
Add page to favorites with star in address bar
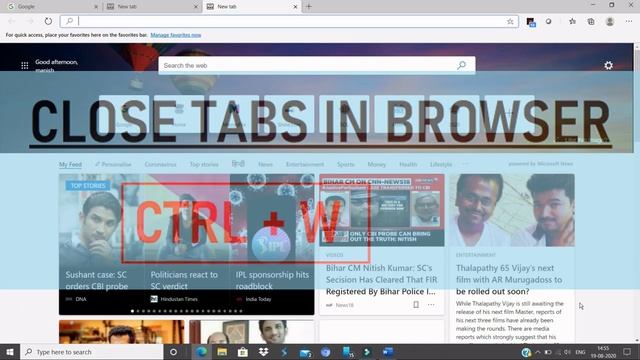[510, 22]
